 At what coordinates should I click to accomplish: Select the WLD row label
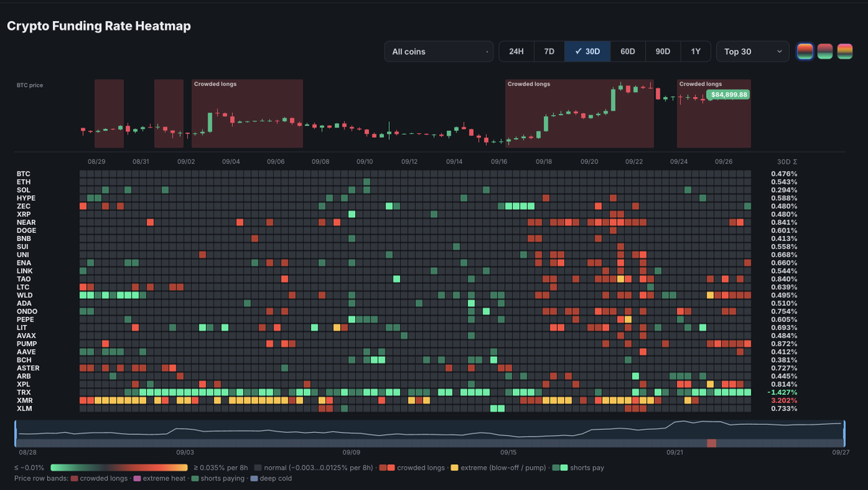24,295
